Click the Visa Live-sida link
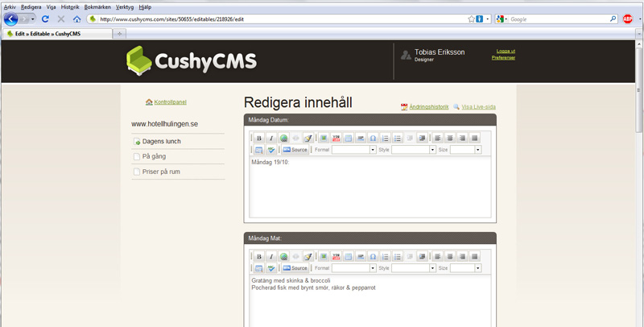644x327 pixels. 478,107
